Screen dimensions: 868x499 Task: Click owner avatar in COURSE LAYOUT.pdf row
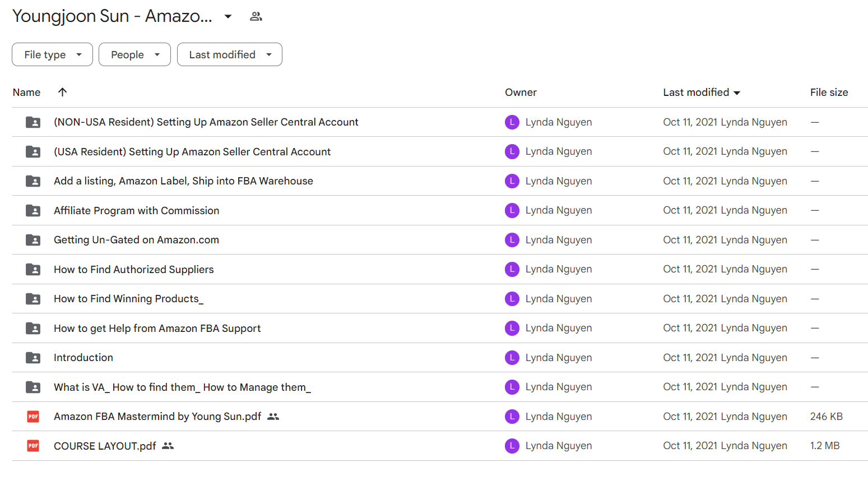pos(512,446)
